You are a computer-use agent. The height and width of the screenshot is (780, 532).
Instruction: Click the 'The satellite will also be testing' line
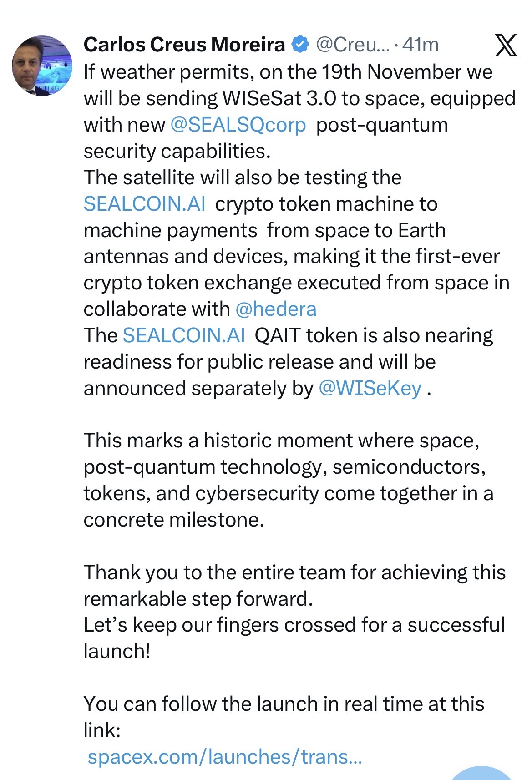243,177
